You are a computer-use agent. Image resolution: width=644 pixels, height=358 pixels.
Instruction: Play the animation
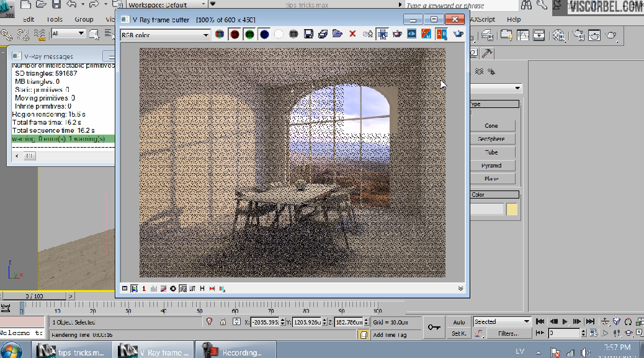pyautogui.click(x=565, y=321)
